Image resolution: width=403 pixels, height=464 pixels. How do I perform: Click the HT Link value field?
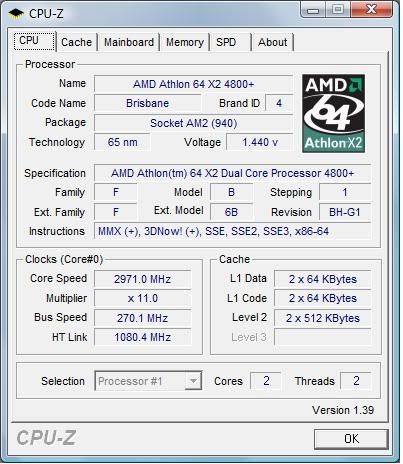[x=143, y=337]
